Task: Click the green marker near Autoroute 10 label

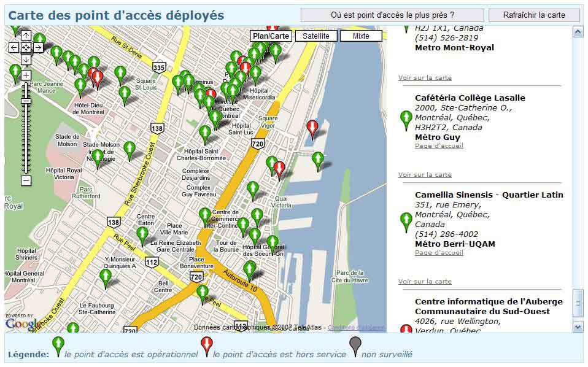Action: click(x=249, y=271)
